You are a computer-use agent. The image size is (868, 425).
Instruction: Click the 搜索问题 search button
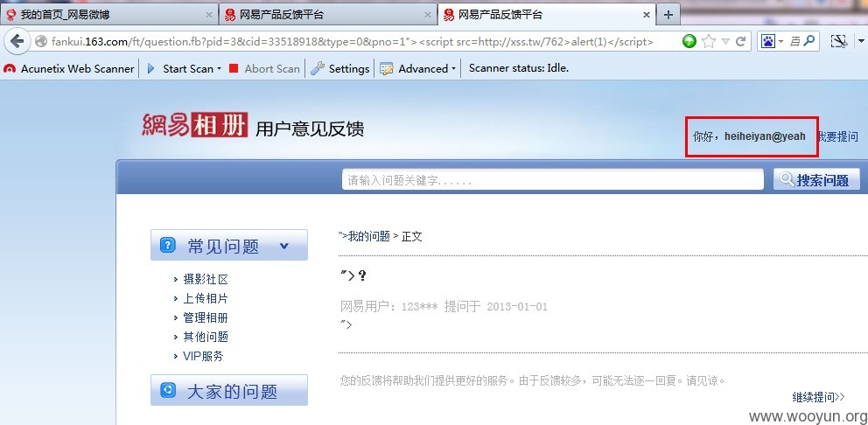[816, 179]
